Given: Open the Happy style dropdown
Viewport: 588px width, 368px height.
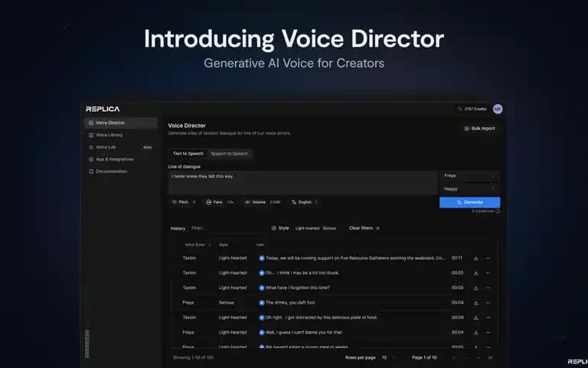Looking at the screenshot, I should coord(469,189).
